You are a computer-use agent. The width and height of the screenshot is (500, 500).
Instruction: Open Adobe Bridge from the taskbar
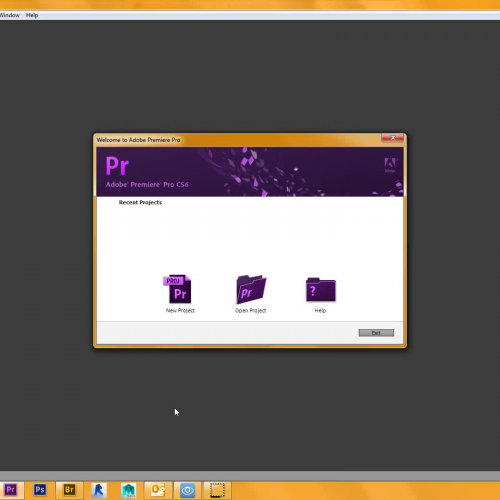click(x=69, y=490)
